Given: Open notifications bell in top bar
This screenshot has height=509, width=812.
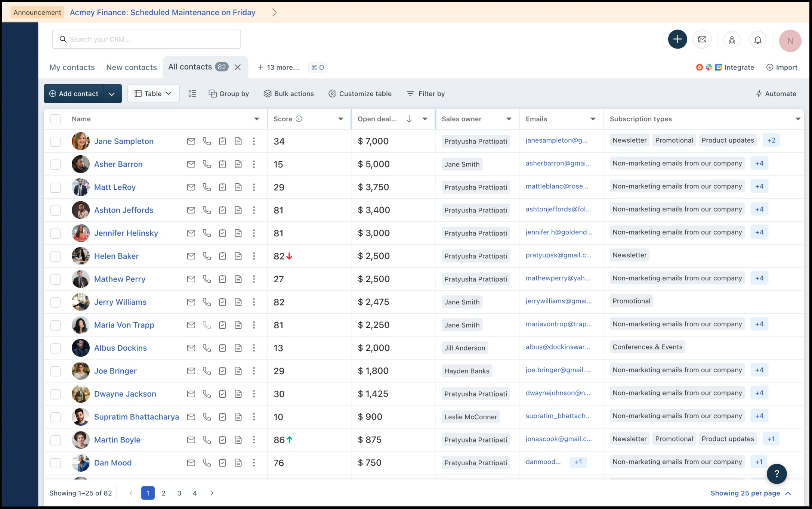Looking at the screenshot, I should coord(757,40).
